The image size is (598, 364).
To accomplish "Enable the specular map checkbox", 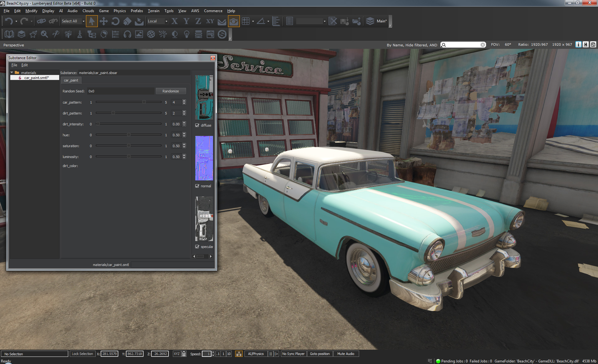I will pos(197,247).
